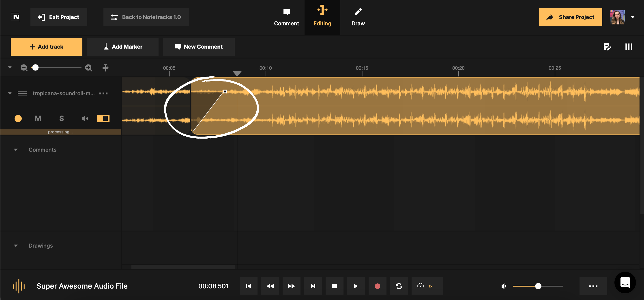Click the snap-to-playhead icon beside zoom slider
Viewport: 644px width, 300px height.
(x=105, y=68)
